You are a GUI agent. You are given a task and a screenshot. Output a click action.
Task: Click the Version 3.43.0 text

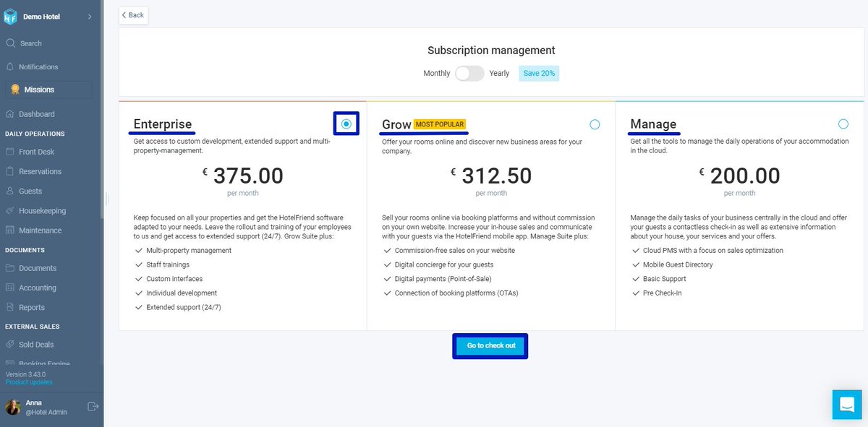(x=26, y=374)
